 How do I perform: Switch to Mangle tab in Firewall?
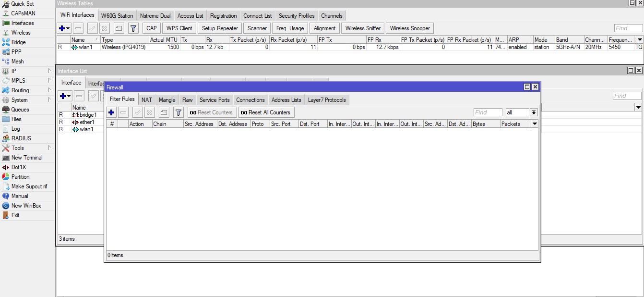click(167, 100)
